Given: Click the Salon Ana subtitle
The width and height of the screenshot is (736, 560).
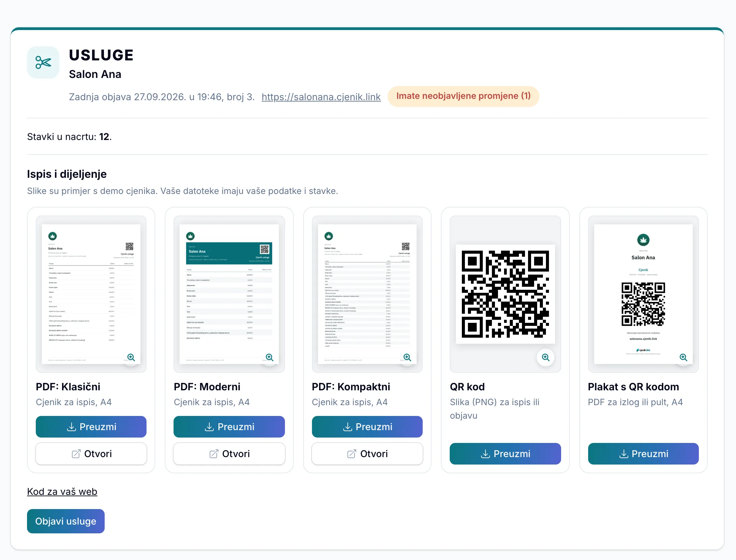Looking at the screenshot, I should [x=95, y=74].
